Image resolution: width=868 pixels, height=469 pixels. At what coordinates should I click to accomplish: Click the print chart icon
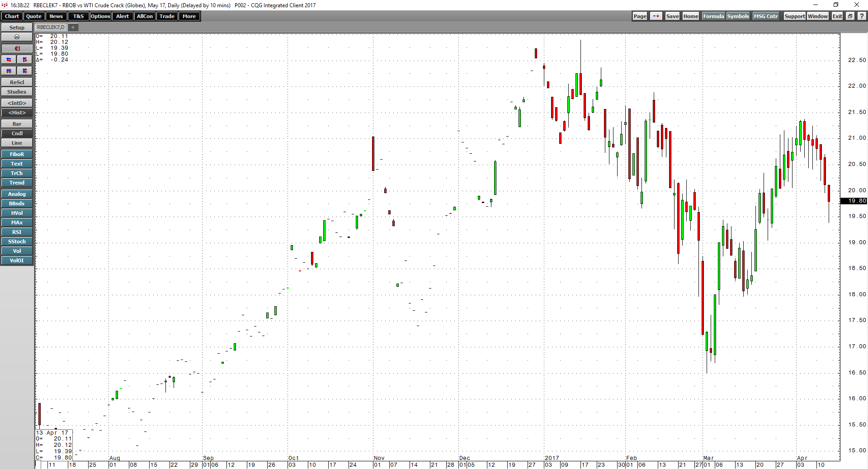coord(17,37)
